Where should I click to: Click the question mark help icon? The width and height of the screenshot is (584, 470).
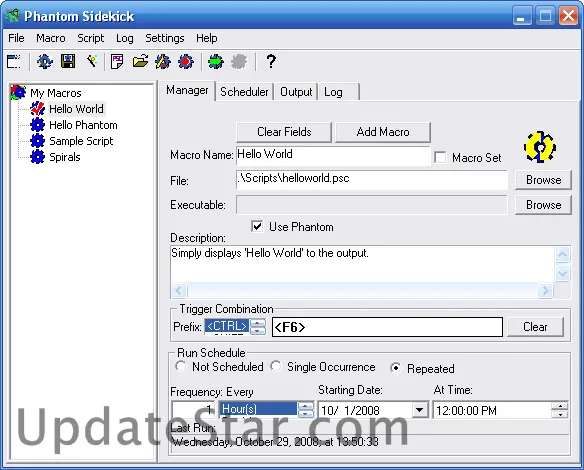tap(271, 61)
